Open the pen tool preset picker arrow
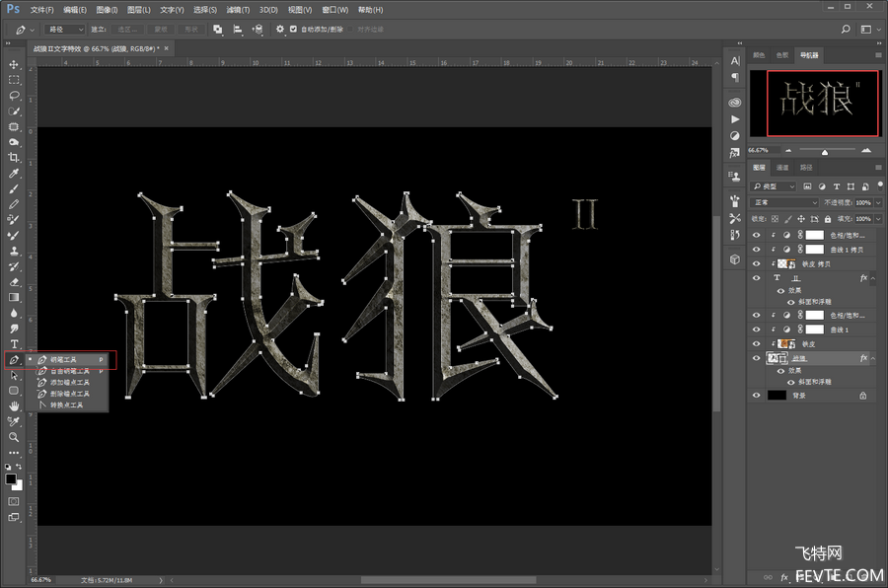The image size is (888, 588). tap(33, 30)
